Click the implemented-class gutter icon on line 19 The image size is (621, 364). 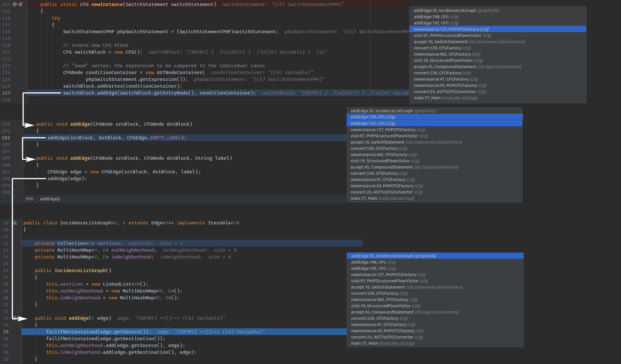coord(15,223)
